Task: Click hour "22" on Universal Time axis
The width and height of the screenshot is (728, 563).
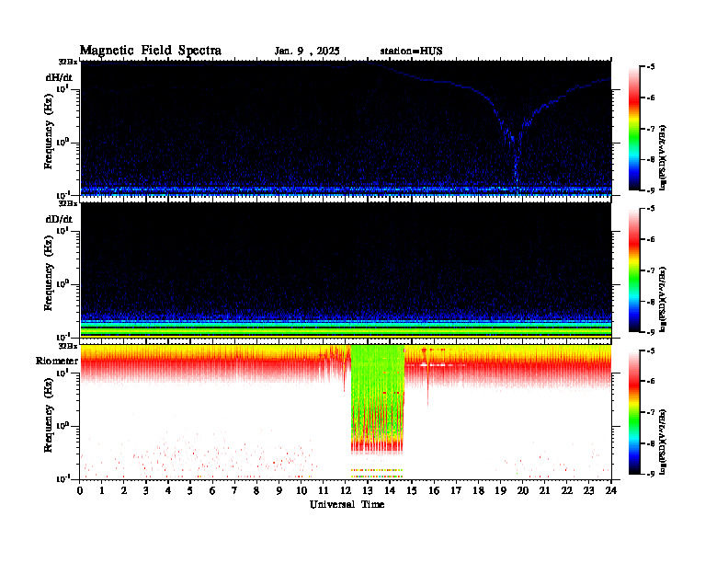Action: tap(567, 490)
